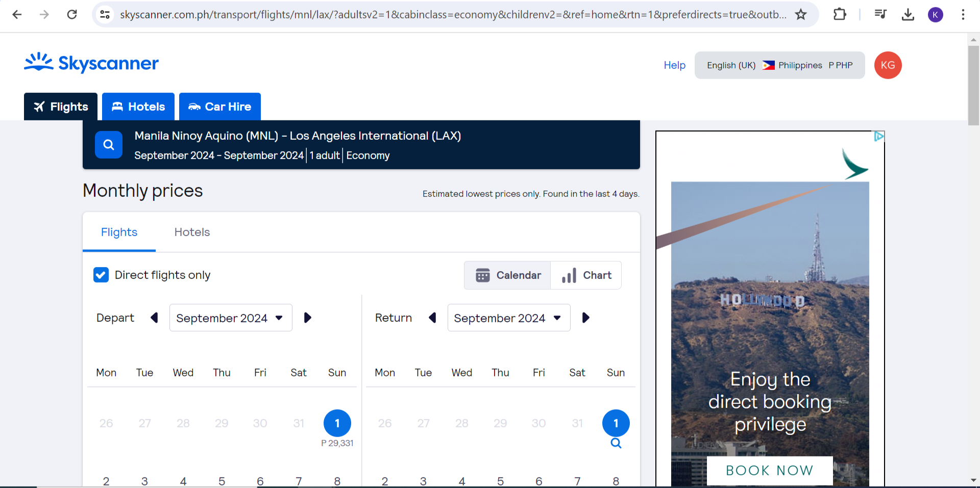Click the 'Monthly prices' heading
This screenshot has height=488, width=980.
coord(143,190)
